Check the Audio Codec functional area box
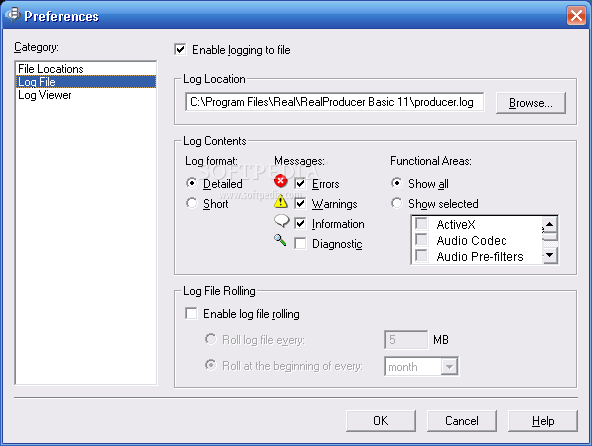592x446 pixels. [421, 240]
